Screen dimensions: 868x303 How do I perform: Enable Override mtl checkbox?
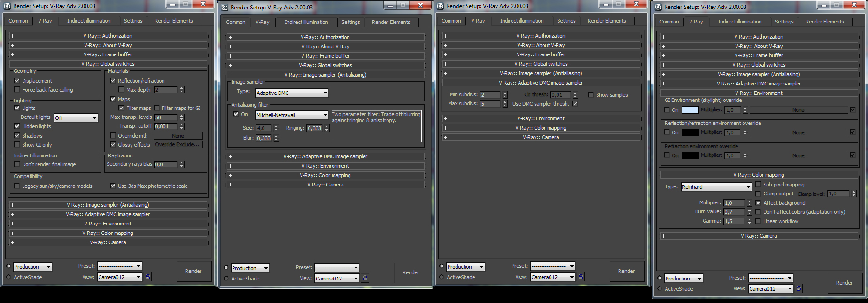113,136
